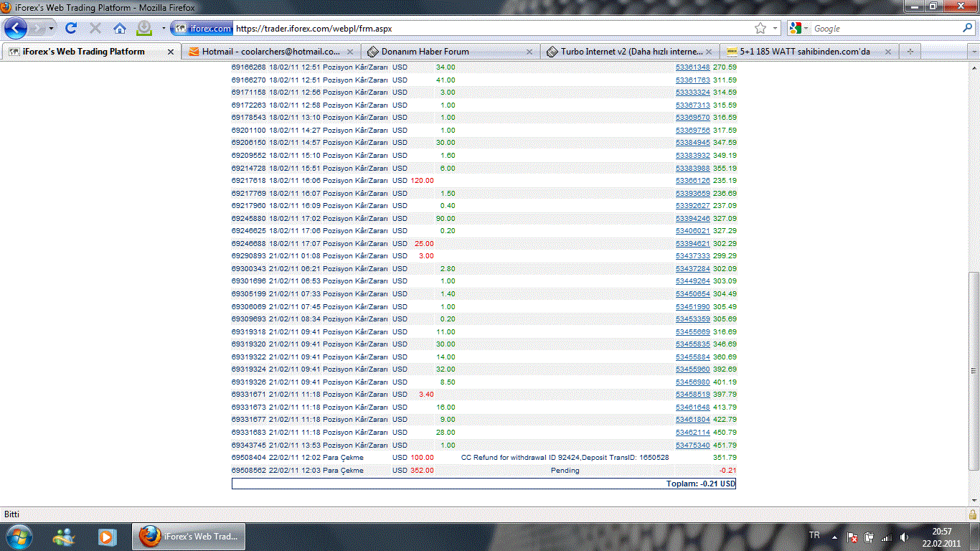This screenshot has width=980, height=551.
Task: Open the address bar history dropdown arrow
Action: coord(775,29)
